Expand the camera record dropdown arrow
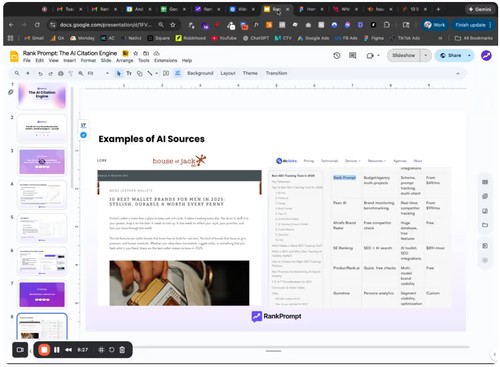The width and height of the screenshot is (500, 367). [378, 56]
